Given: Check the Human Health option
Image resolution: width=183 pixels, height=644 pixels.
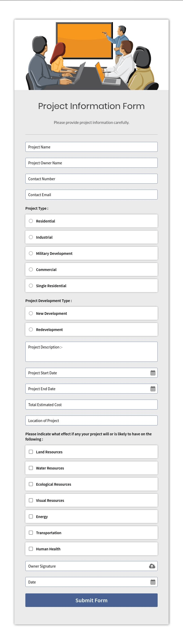Looking at the screenshot, I should point(31,549).
